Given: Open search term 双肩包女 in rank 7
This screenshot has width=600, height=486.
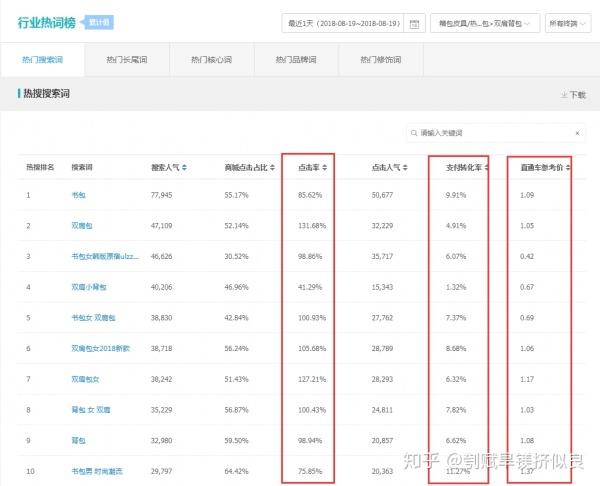Looking at the screenshot, I should pos(85,379).
